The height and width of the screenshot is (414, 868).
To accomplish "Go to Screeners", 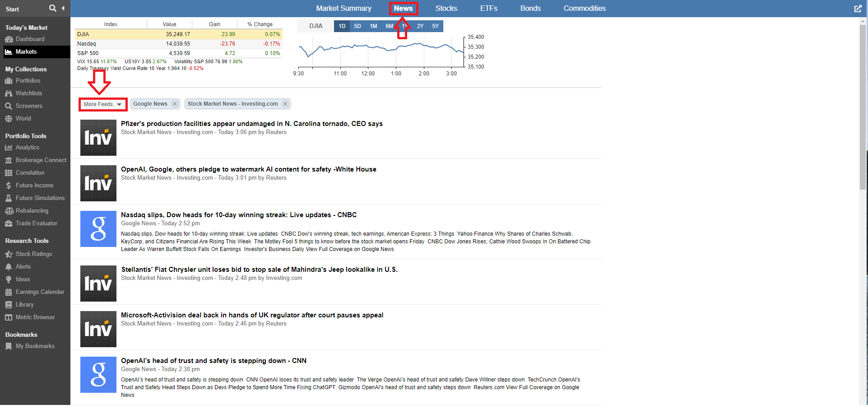I will click(29, 106).
